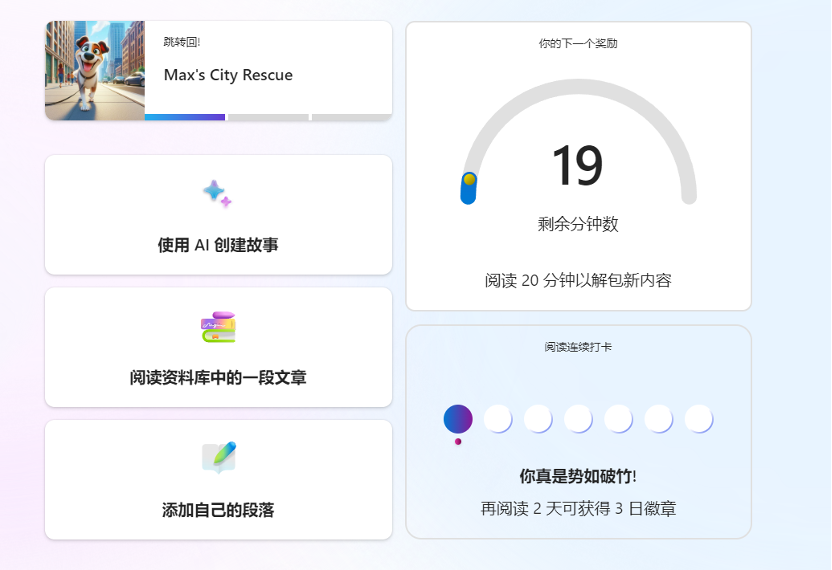Choose 添加自己的段落
Viewport: 832px width, 570px height.
tap(219, 480)
